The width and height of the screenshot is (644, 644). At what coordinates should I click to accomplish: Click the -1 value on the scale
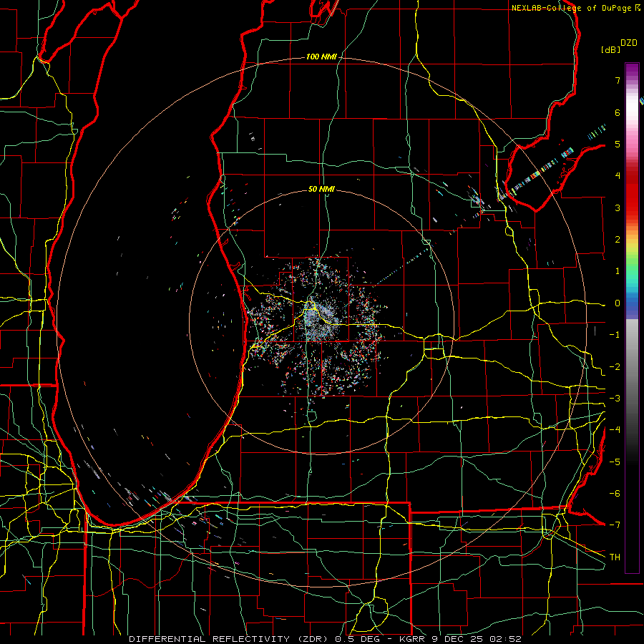[615, 335]
